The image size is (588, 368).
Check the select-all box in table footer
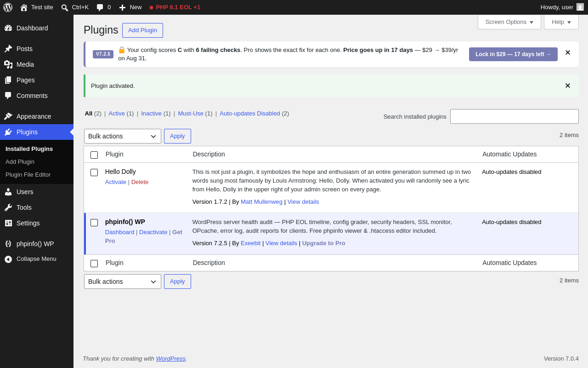click(x=94, y=264)
